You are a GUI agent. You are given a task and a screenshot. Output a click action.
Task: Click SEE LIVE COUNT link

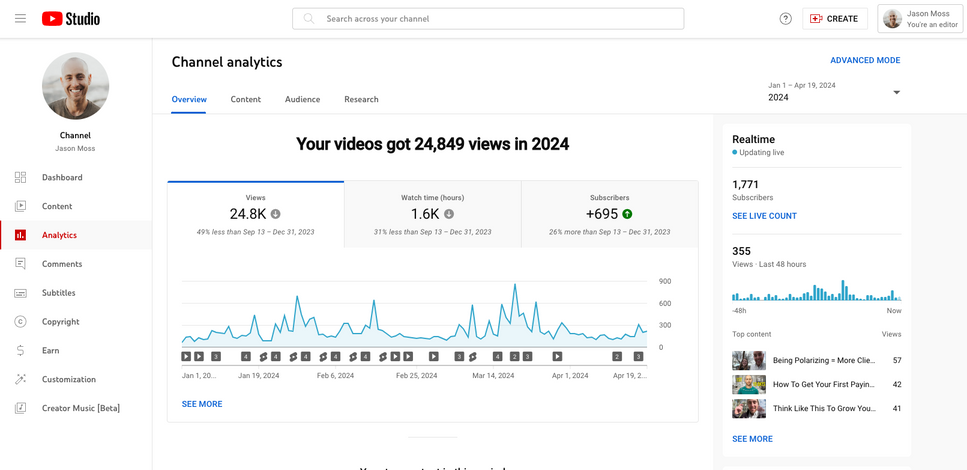tap(764, 216)
